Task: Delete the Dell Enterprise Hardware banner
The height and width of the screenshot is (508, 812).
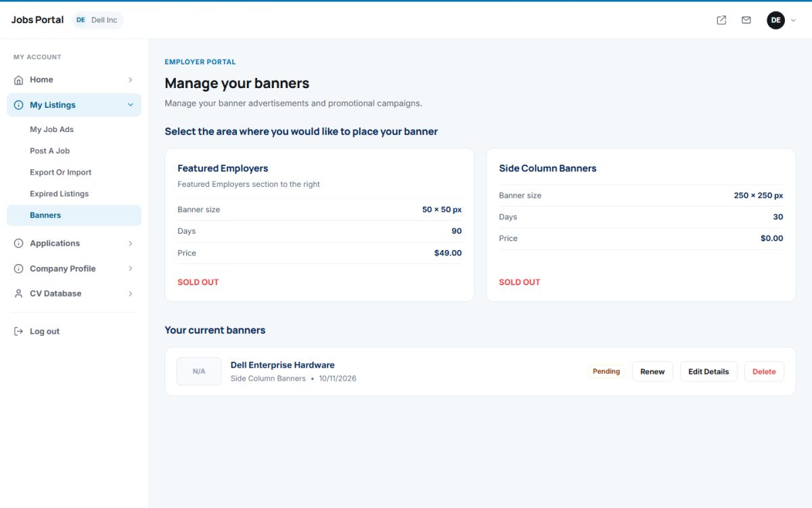Action: pos(764,371)
